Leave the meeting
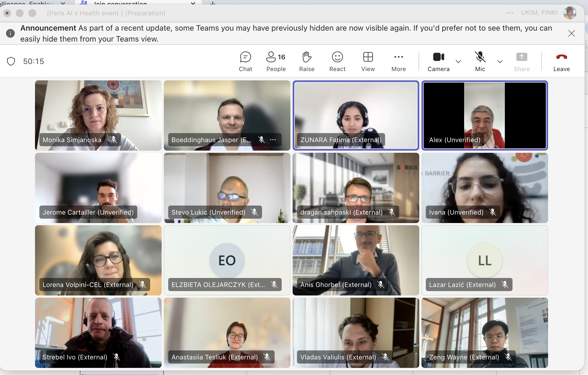 [561, 61]
